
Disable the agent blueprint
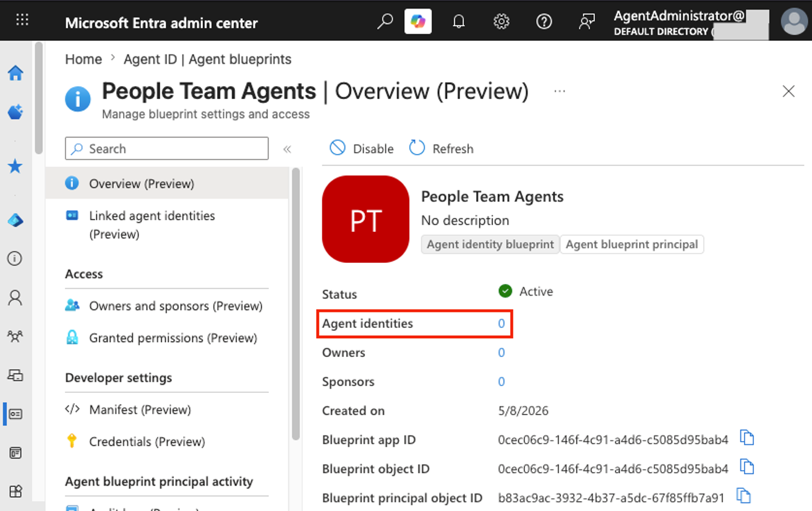362,148
